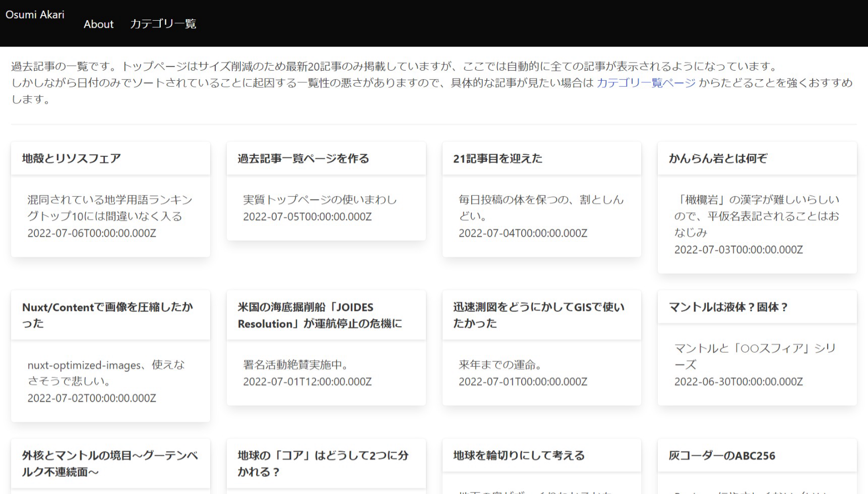Image resolution: width=868 pixels, height=494 pixels.
Task: Open the 過去記事一覧ページを作る article
Action: 302,158
